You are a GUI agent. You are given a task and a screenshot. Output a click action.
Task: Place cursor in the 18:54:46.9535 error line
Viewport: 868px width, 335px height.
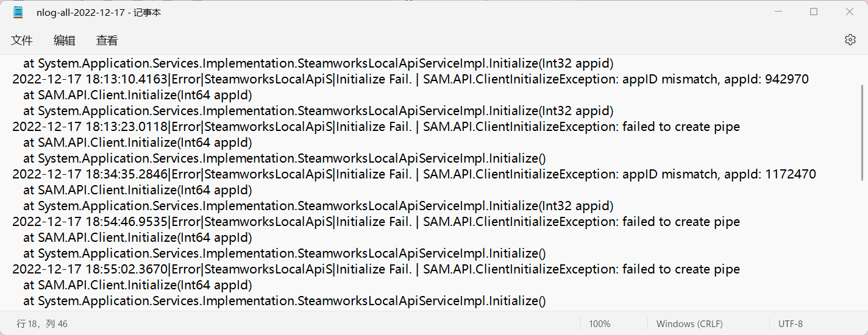point(376,222)
